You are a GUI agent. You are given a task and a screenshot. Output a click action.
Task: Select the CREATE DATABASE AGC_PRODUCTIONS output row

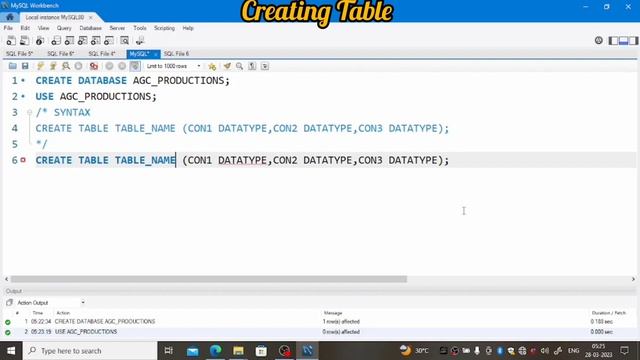pos(320,322)
